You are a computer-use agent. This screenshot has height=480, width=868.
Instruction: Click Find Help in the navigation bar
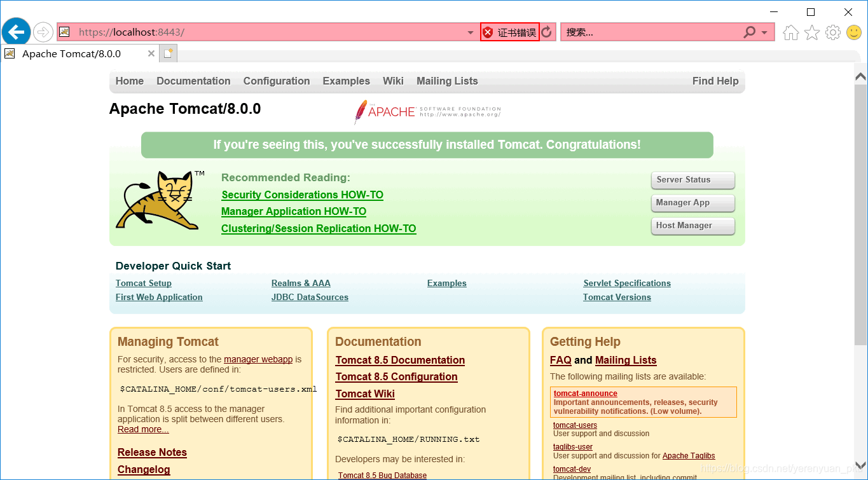coord(715,81)
